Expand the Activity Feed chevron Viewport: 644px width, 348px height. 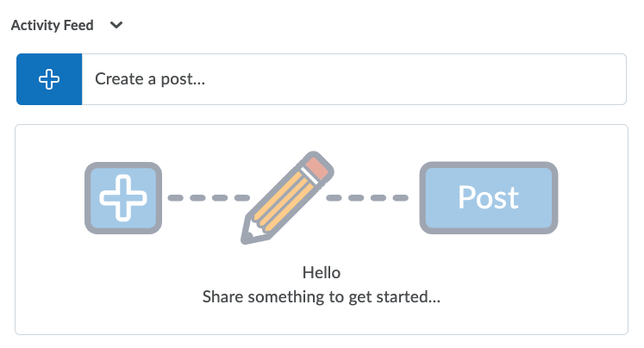click(x=117, y=25)
